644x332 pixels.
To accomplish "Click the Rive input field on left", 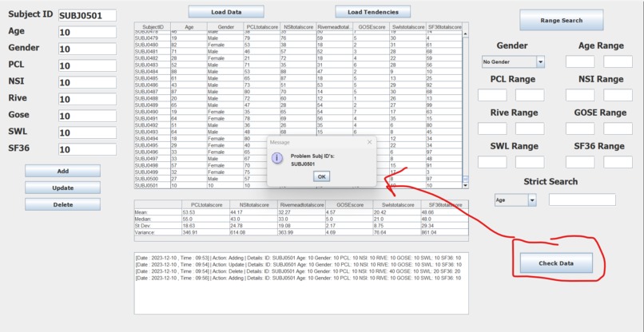I will click(87, 99).
